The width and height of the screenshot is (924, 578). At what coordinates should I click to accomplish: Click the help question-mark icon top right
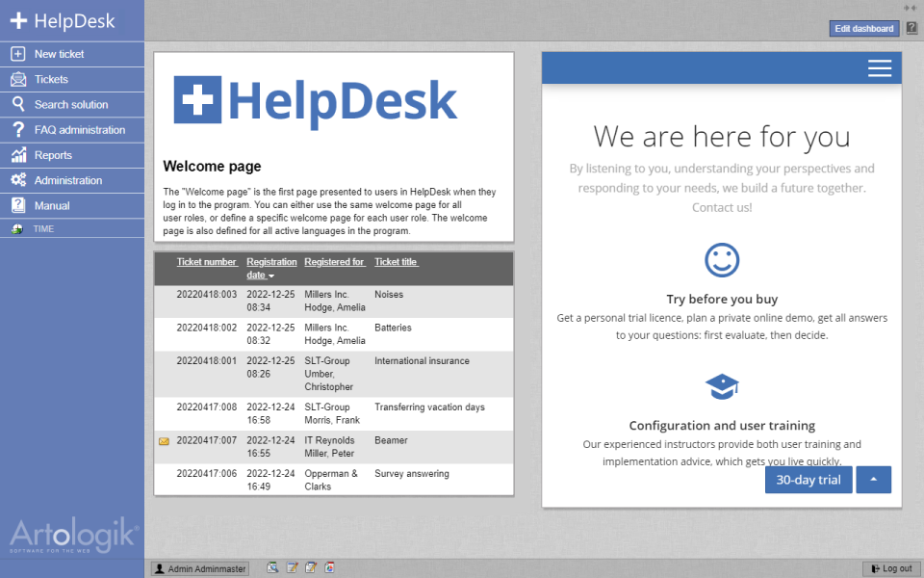click(x=911, y=28)
